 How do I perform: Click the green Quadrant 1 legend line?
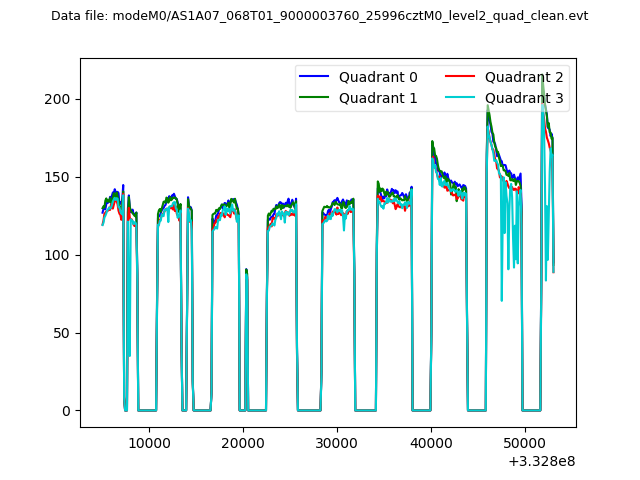(315, 98)
